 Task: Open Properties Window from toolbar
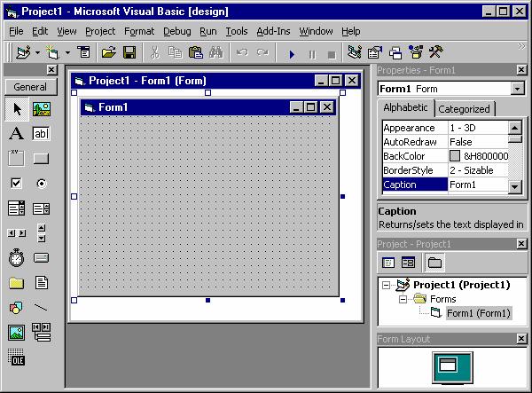374,52
